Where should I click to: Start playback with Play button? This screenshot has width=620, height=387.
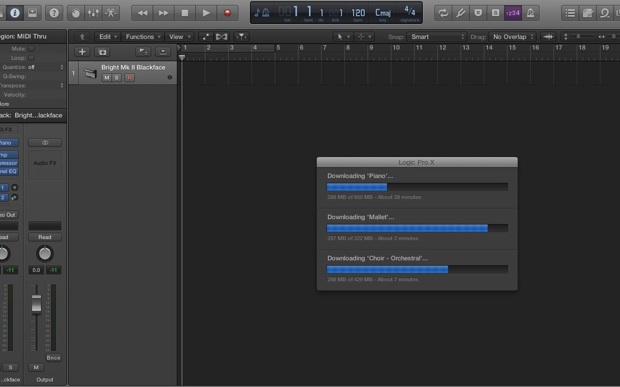206,13
